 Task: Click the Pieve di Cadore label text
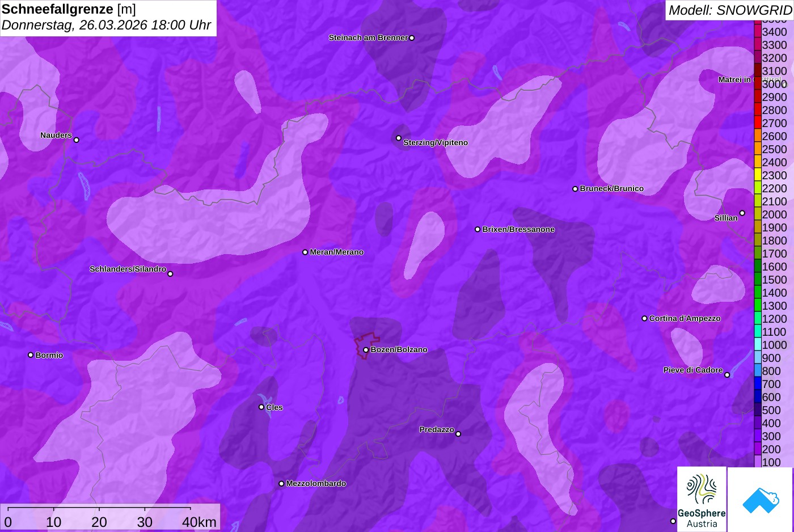click(693, 370)
